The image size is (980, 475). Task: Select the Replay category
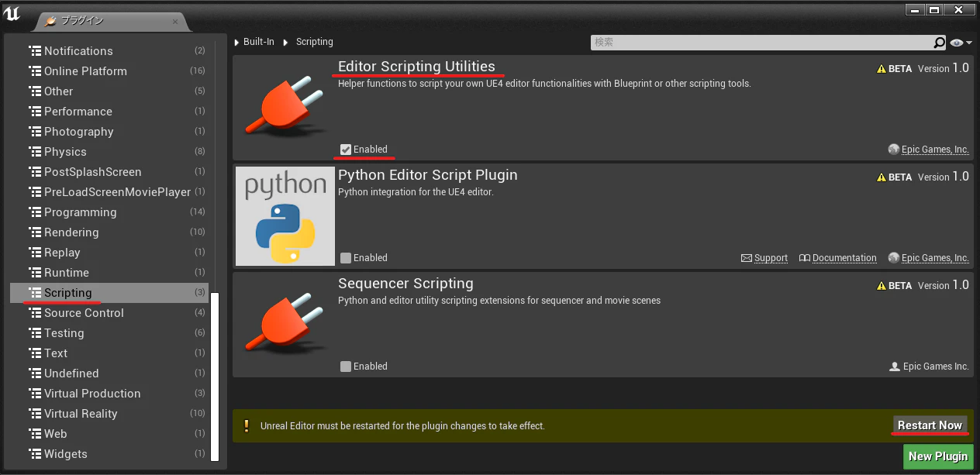click(109, 253)
